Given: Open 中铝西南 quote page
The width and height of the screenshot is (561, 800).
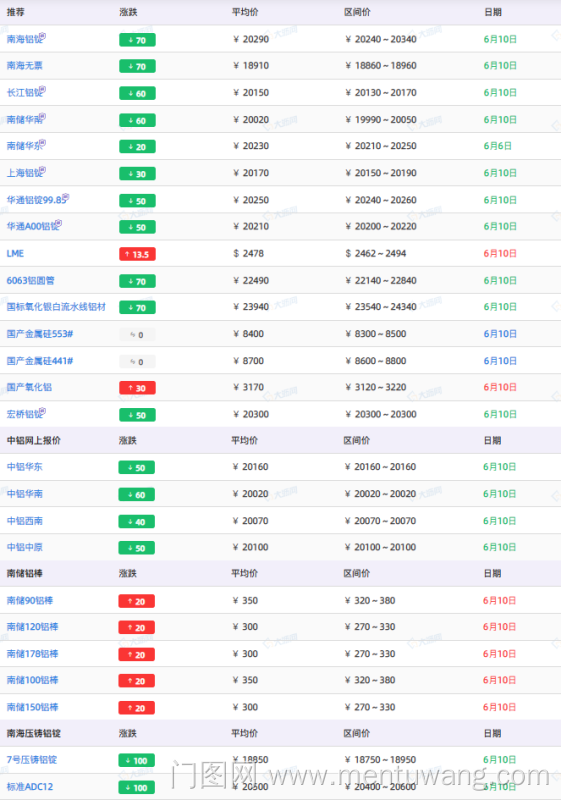Looking at the screenshot, I should tap(24, 521).
